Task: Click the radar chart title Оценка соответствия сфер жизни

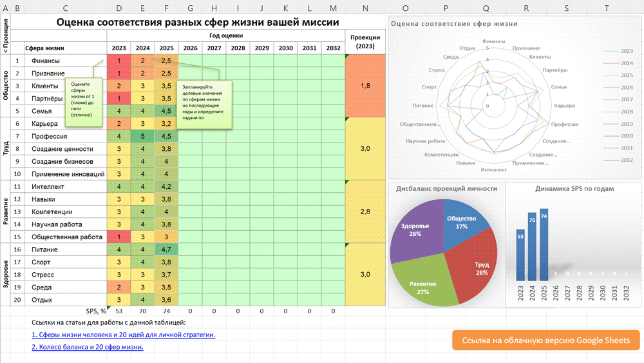Action: tap(454, 23)
